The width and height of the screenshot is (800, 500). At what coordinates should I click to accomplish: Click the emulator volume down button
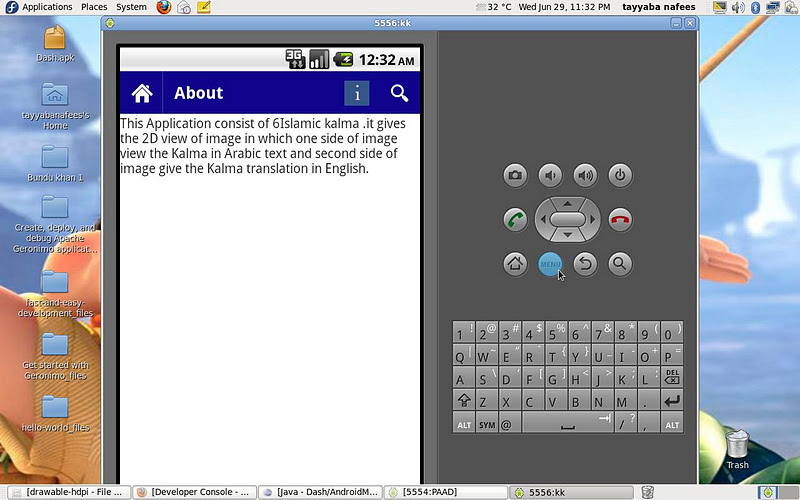[550, 175]
